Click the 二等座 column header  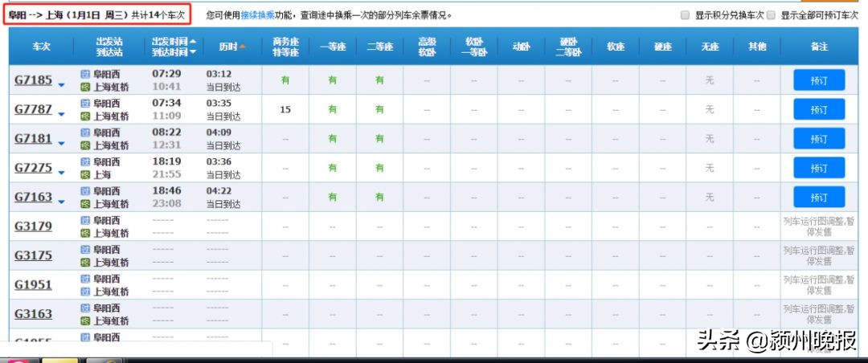coord(379,47)
